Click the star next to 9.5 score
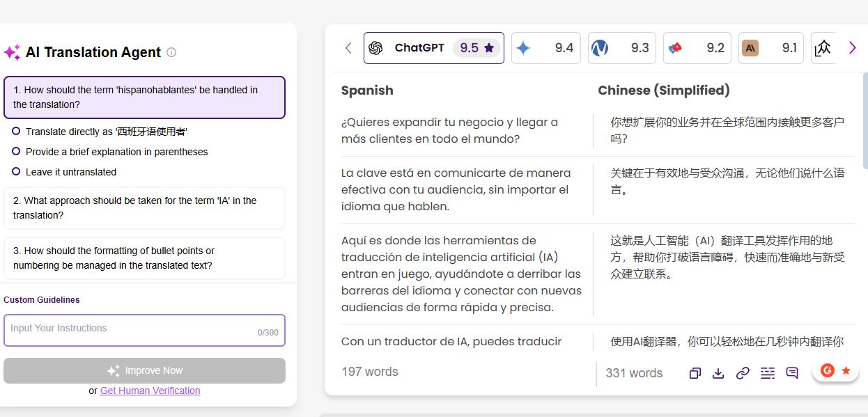 (x=489, y=48)
